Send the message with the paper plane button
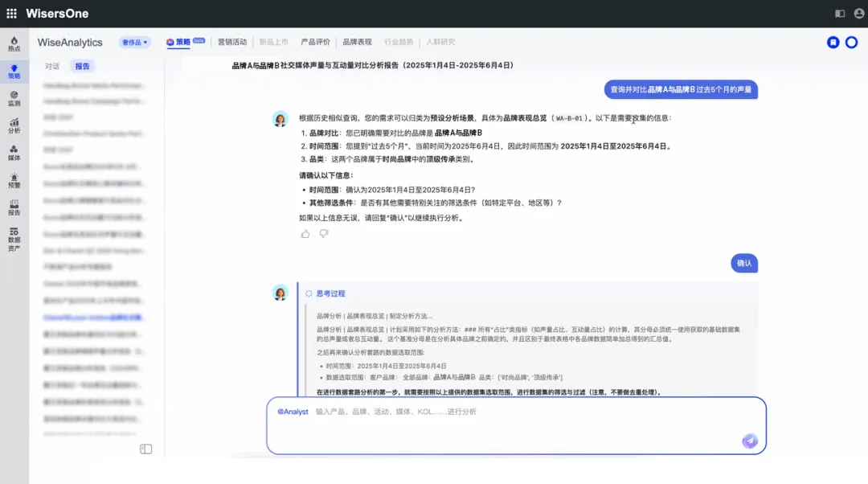This screenshot has height=484, width=868. click(749, 441)
